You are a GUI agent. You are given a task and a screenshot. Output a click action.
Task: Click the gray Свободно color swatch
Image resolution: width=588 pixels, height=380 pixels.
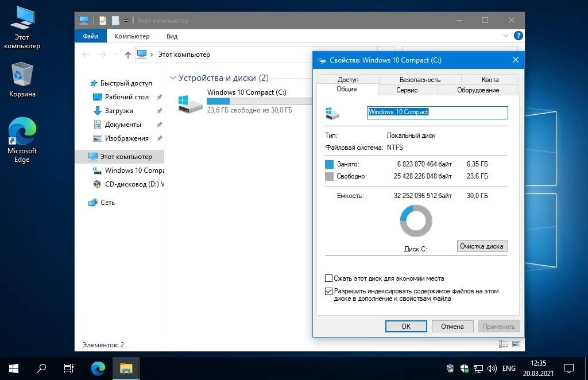tap(329, 176)
